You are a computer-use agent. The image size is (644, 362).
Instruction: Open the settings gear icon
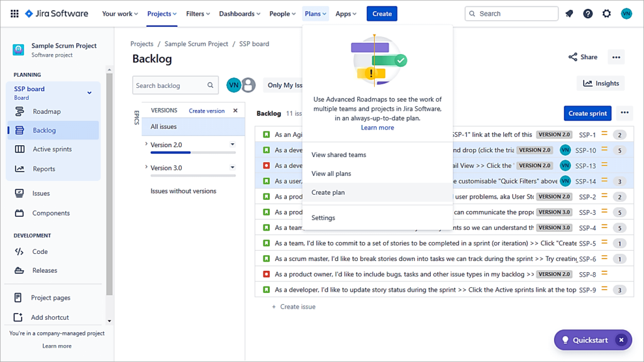tap(606, 13)
